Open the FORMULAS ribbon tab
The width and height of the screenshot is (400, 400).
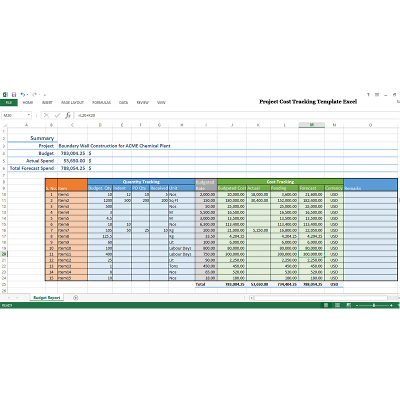[102, 103]
